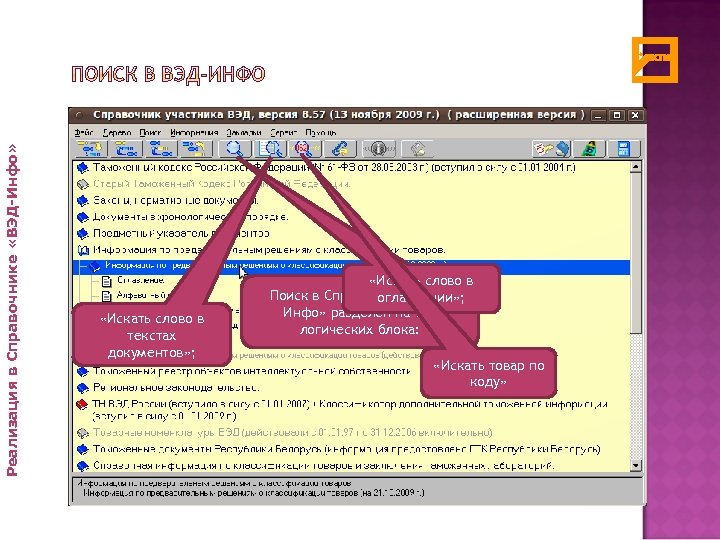Open the Дерево menu

[x=117, y=133]
